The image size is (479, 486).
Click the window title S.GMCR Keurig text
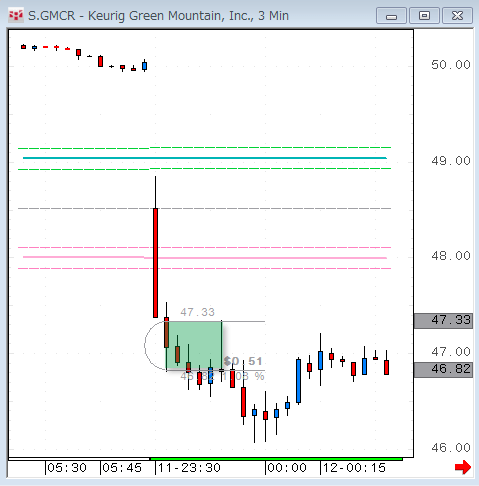(x=158, y=16)
